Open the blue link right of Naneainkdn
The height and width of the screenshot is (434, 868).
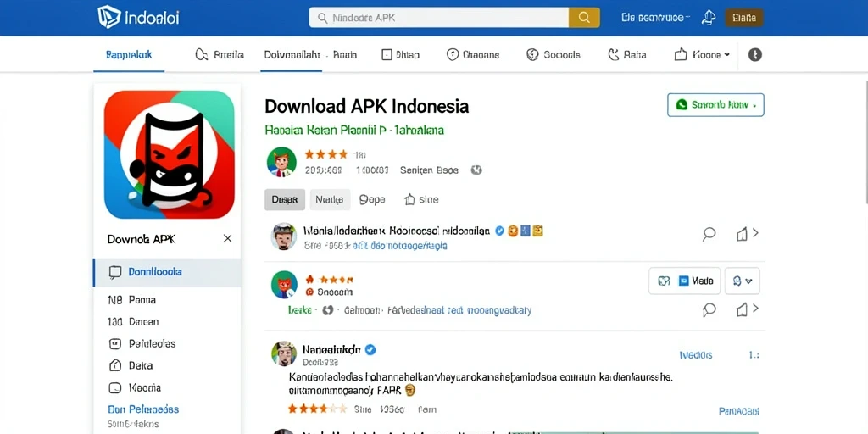click(695, 355)
